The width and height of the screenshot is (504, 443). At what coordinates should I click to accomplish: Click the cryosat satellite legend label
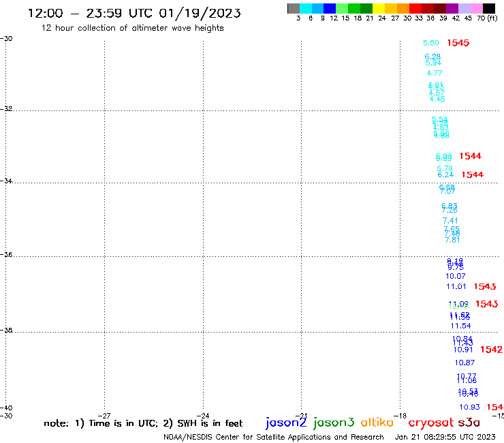click(431, 423)
